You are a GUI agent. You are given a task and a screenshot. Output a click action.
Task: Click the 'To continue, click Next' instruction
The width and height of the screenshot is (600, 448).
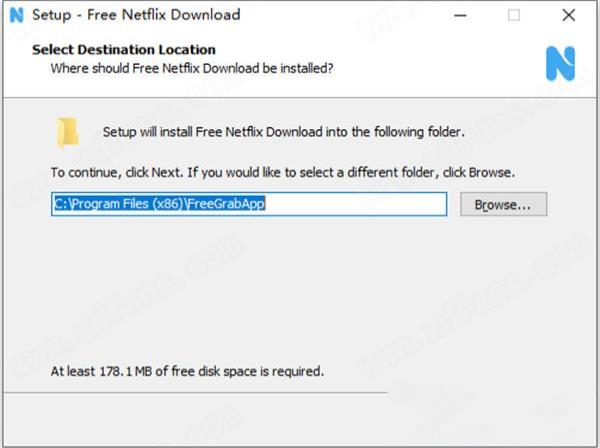283,172
